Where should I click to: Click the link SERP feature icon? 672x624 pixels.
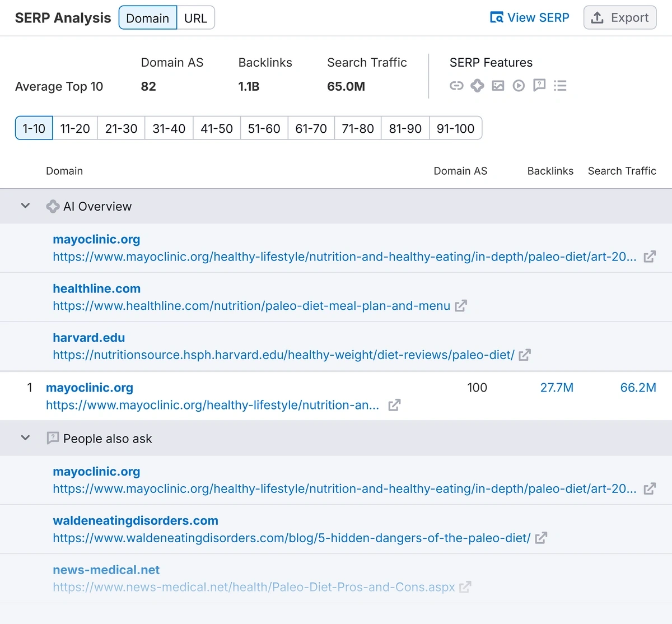pos(456,86)
